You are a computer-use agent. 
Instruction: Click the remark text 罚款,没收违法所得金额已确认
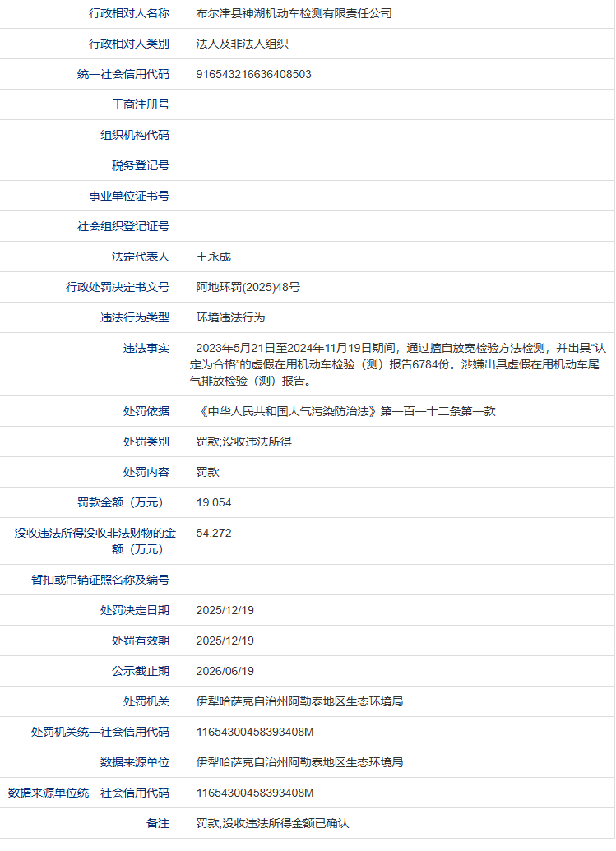point(272,823)
